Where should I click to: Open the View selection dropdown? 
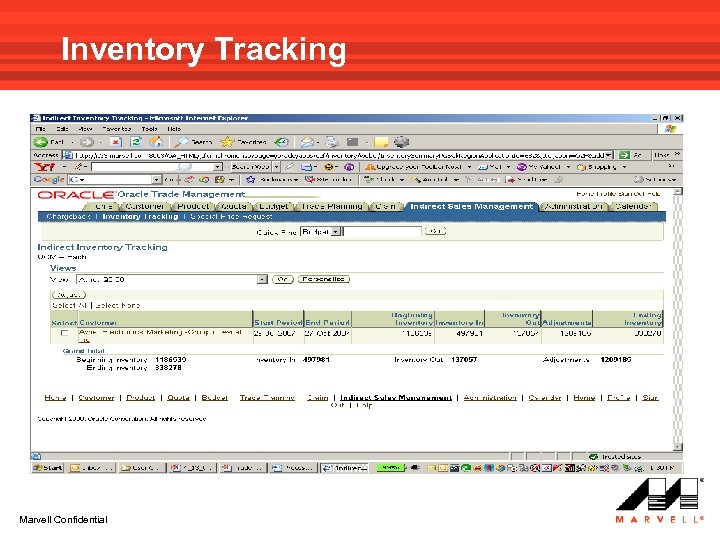262,279
